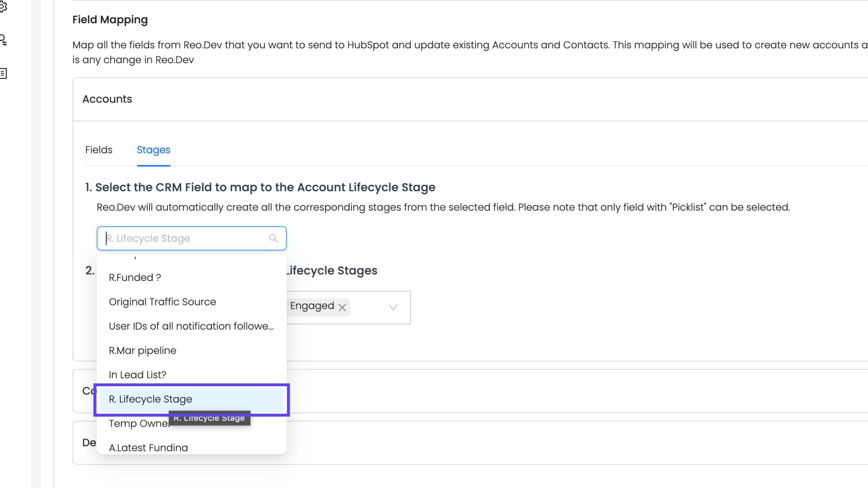868x488 pixels.
Task: Click inside the lifecycle stages multi-select box
Action: coord(369,307)
